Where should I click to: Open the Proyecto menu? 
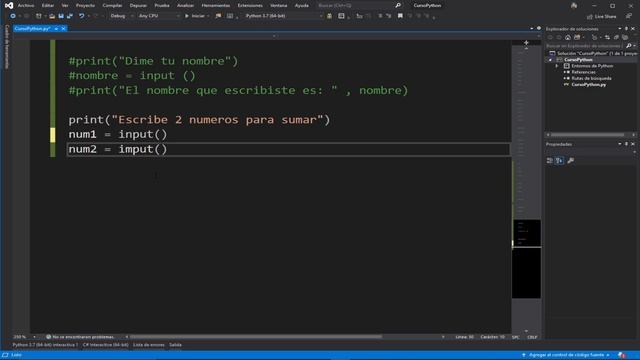tap(85, 5)
